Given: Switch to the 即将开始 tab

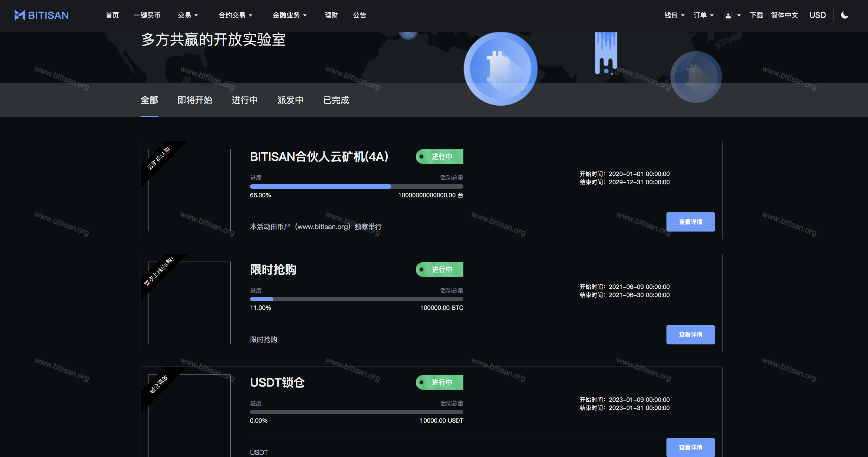Looking at the screenshot, I should [x=195, y=100].
